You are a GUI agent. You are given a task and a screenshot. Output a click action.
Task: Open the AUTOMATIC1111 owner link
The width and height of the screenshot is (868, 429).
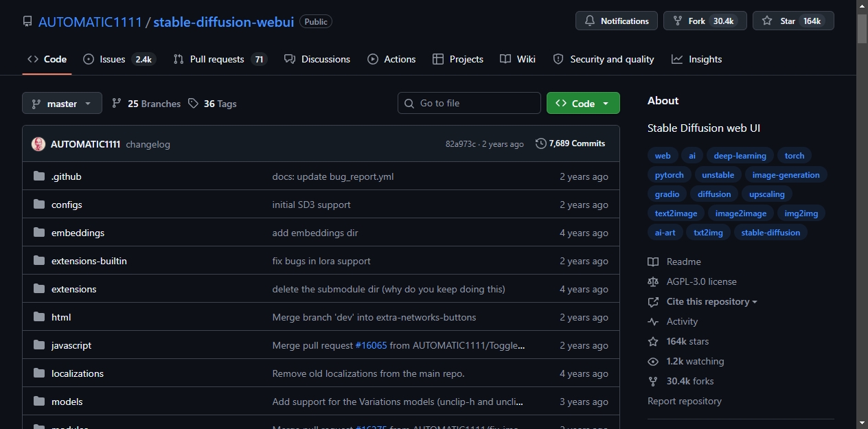pyautogui.click(x=90, y=21)
